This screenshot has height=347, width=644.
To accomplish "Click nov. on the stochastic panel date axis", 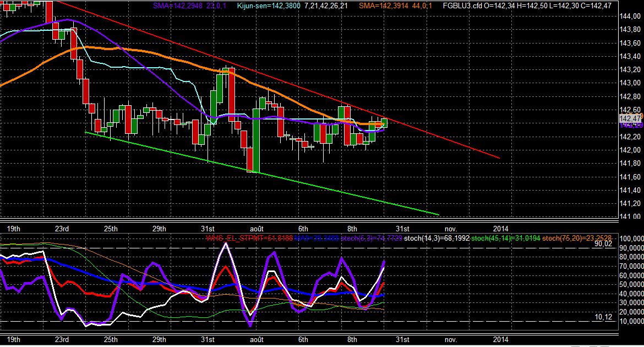I will [451, 340].
